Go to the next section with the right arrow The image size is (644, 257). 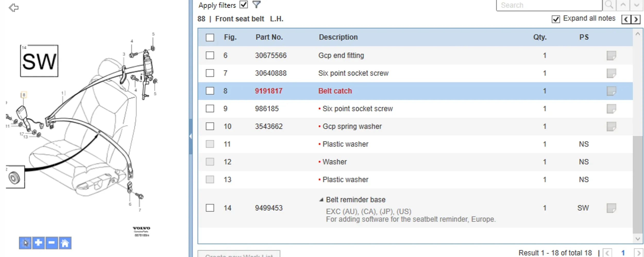[x=636, y=19]
